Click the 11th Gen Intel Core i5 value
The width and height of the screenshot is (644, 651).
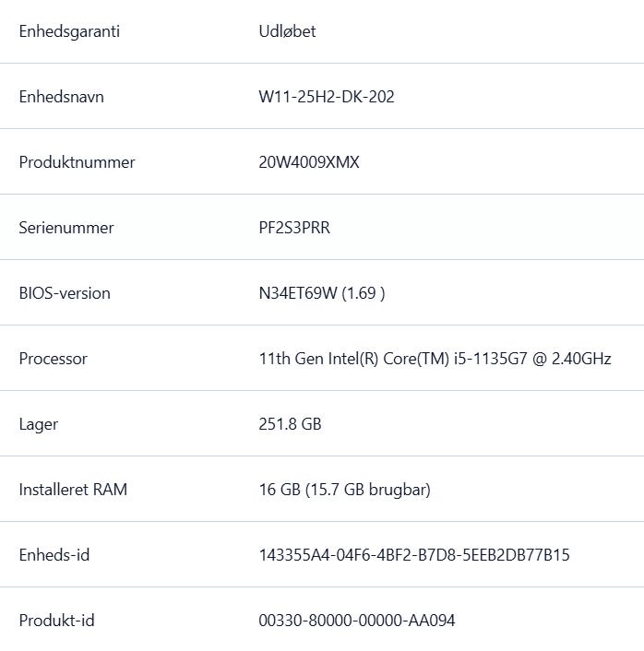click(x=435, y=359)
